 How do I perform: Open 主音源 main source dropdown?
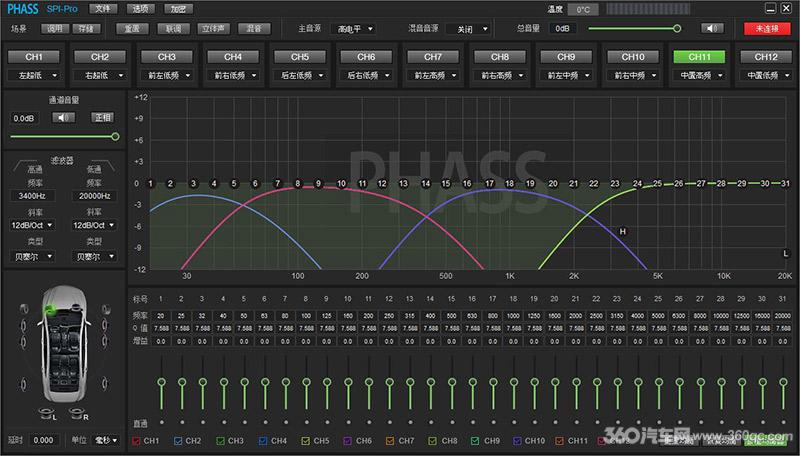354,29
